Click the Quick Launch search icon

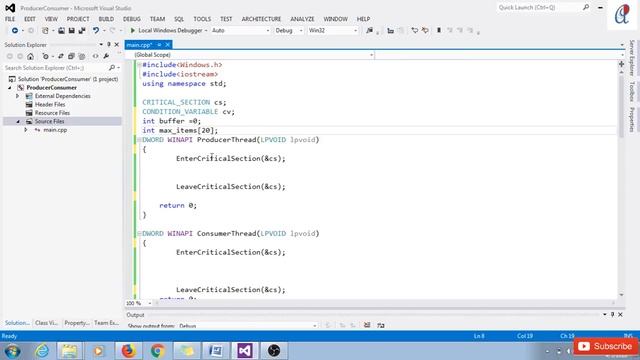[x=586, y=7]
